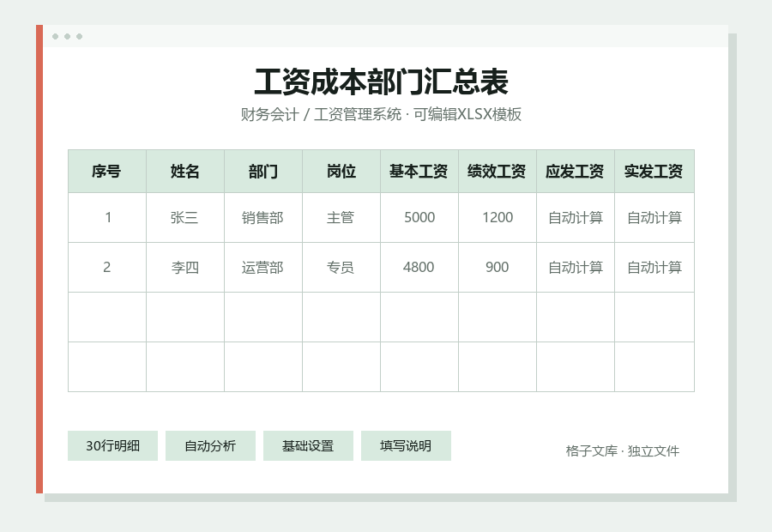Click 李四's 应发工资 自动计算 cell
772x532 pixels.
click(x=576, y=268)
